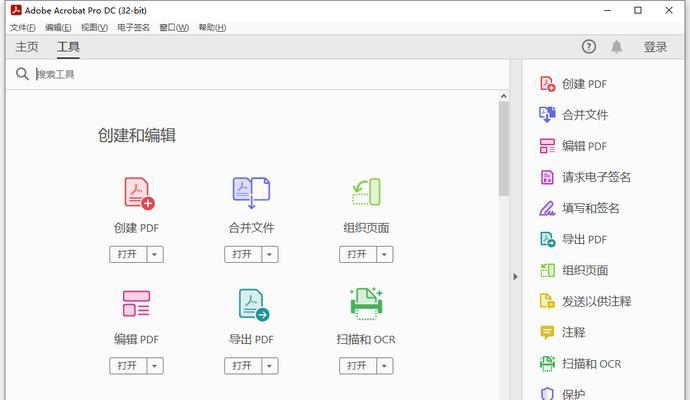
Task: Select 创建 PDF icon in right sidebar
Action: click(547, 84)
